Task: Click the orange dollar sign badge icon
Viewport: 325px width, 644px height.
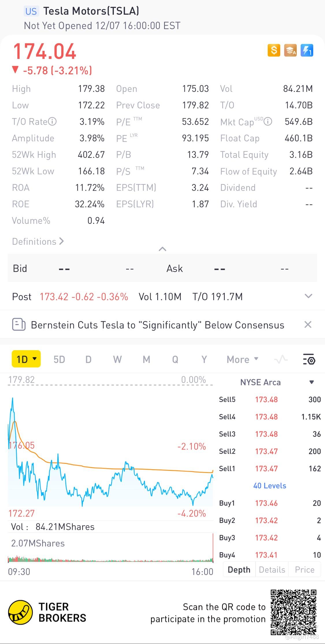Action: pyautogui.click(x=274, y=51)
